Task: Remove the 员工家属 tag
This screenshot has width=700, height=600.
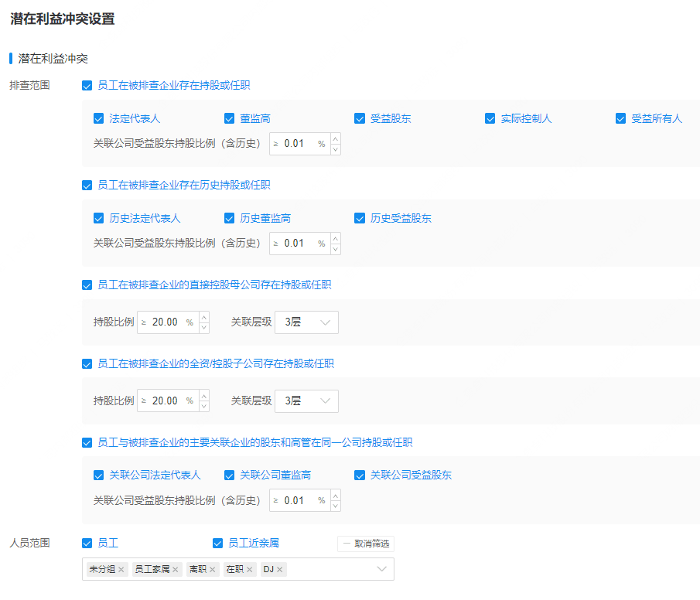Action: click(176, 570)
